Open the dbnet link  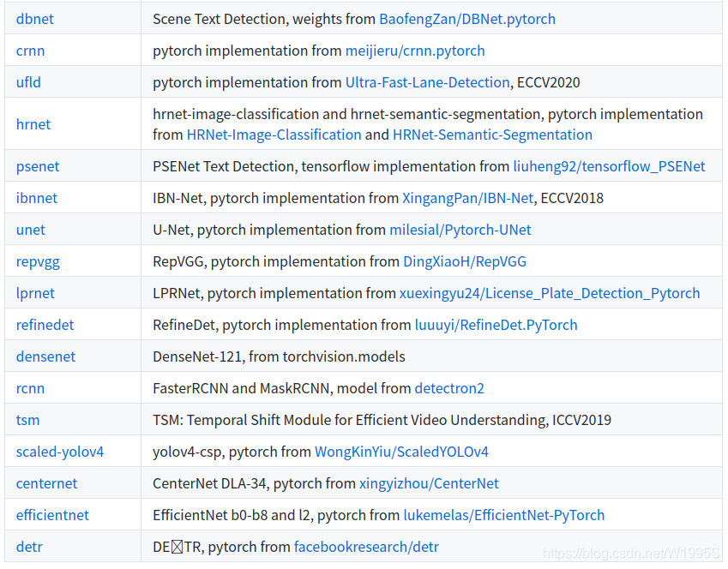click(35, 19)
